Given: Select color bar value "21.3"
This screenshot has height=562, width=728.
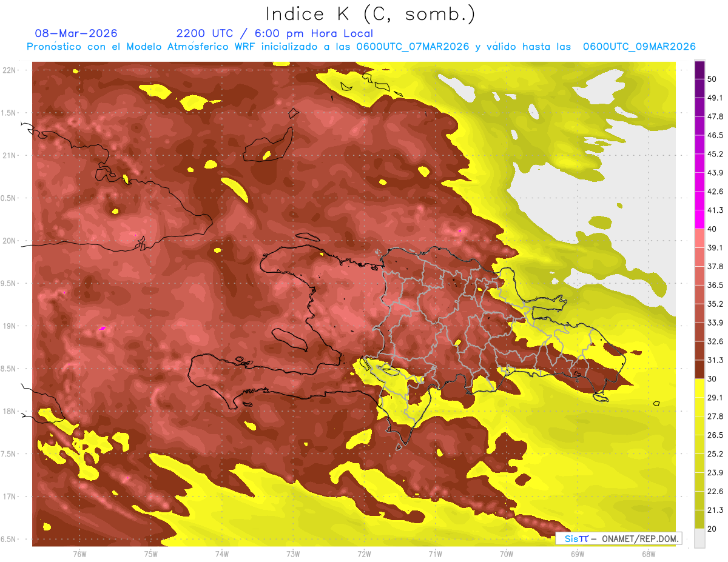Looking at the screenshot, I should 715,510.
